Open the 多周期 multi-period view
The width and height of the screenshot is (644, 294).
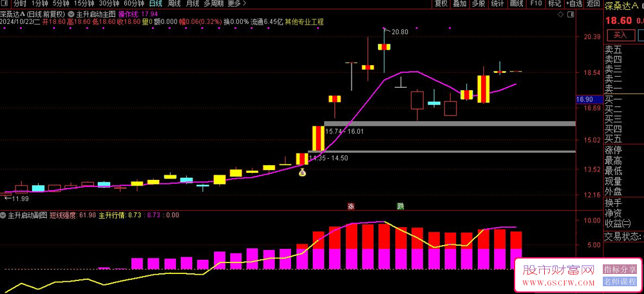tap(214, 4)
